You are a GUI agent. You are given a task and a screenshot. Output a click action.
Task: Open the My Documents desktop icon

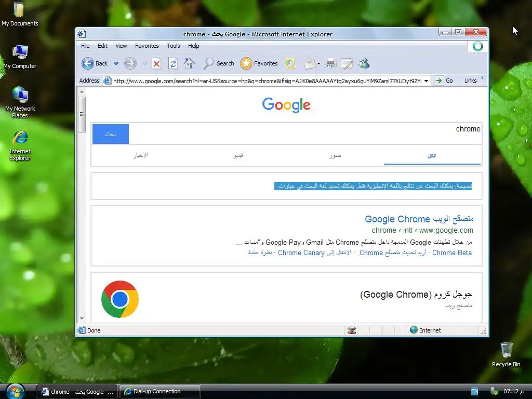(x=20, y=14)
